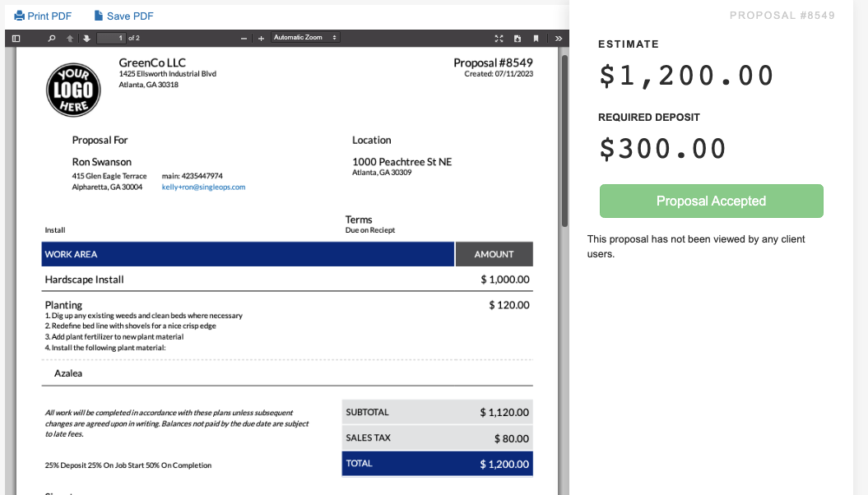Click the $1,200.00 total row

tap(438, 464)
